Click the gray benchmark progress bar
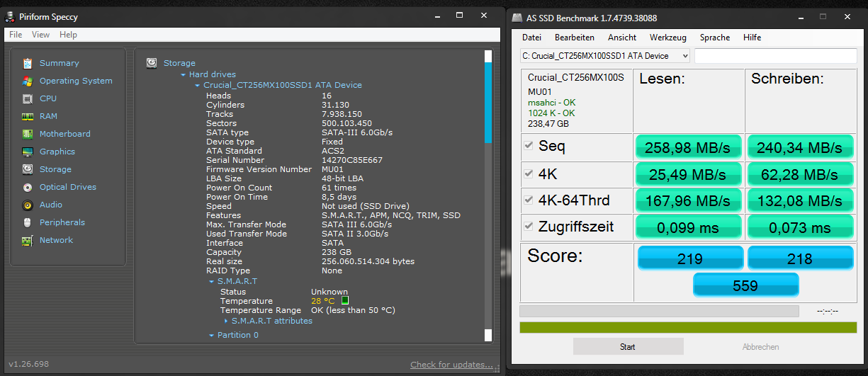The height and width of the screenshot is (376, 868). pyautogui.click(x=659, y=311)
